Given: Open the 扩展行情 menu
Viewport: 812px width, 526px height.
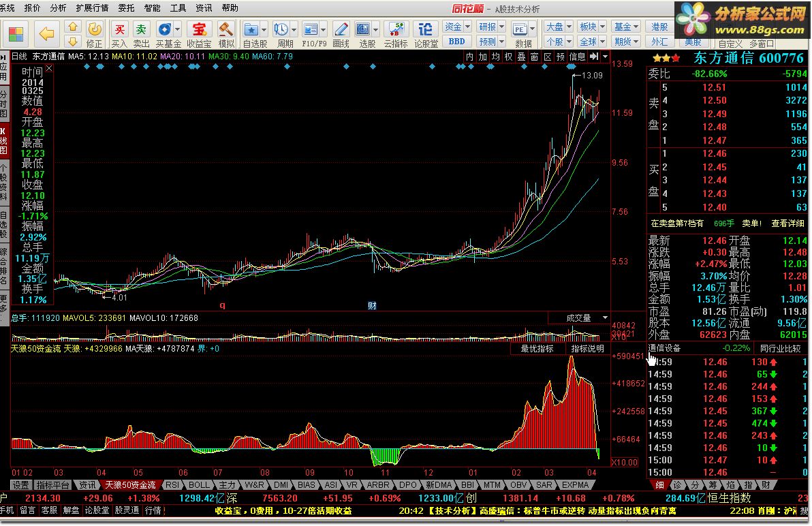Looking at the screenshot, I should [92, 7].
